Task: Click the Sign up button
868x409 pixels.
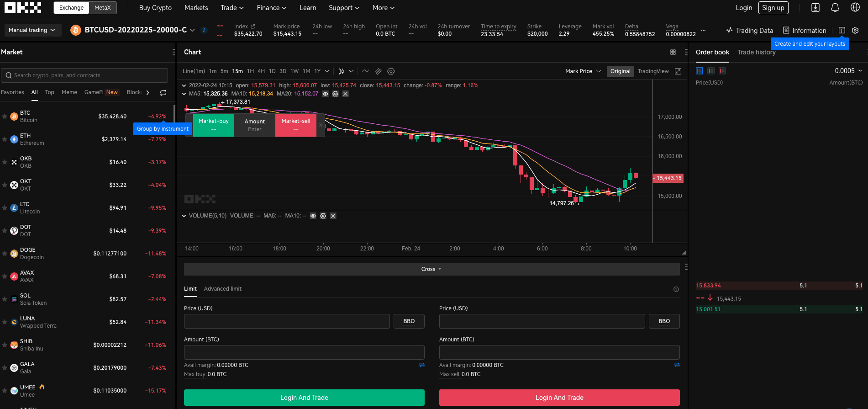Action: pyautogui.click(x=773, y=8)
